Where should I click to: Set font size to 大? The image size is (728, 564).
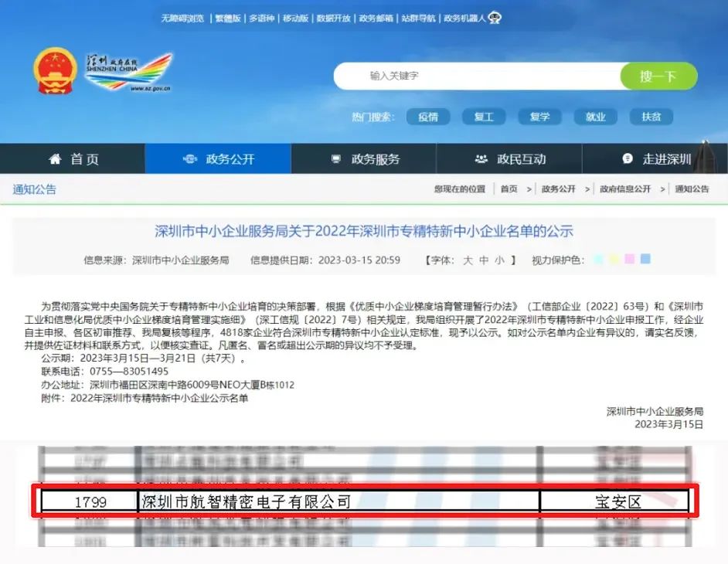point(468,260)
